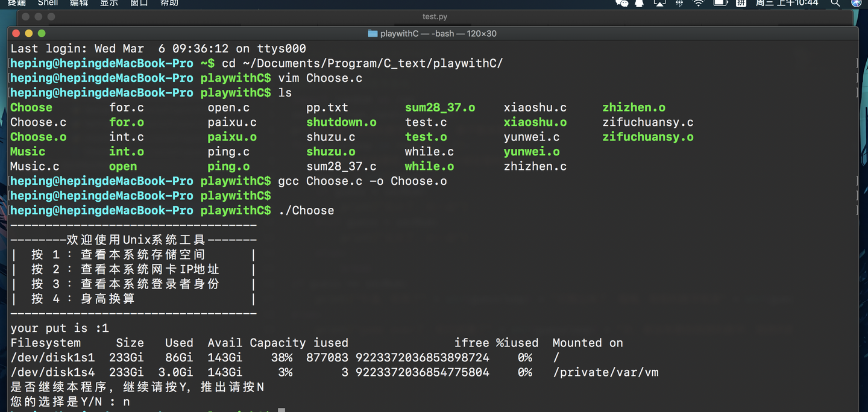Click file 'Music.c' in the listing
The height and width of the screenshot is (412, 868).
point(35,167)
